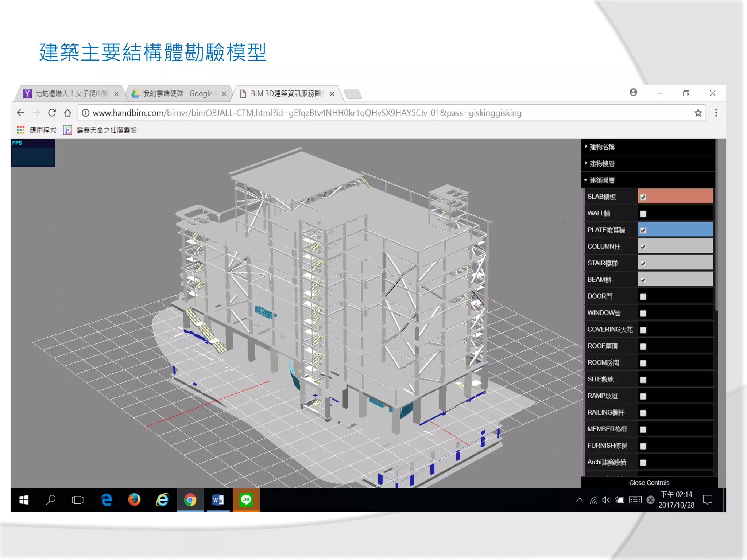The image size is (747, 560).
Task: Uncheck the COLUMN柱 layer checkbox
Action: click(643, 247)
